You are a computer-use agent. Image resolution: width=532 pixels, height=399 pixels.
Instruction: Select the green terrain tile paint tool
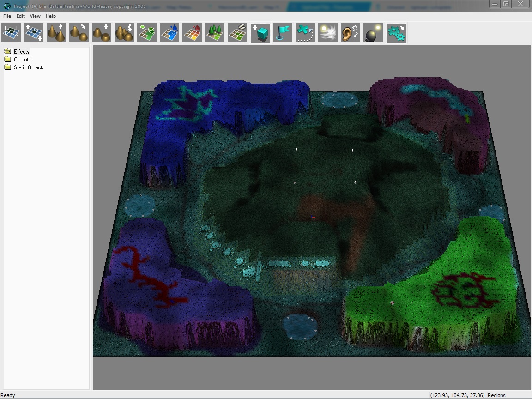tap(147, 33)
